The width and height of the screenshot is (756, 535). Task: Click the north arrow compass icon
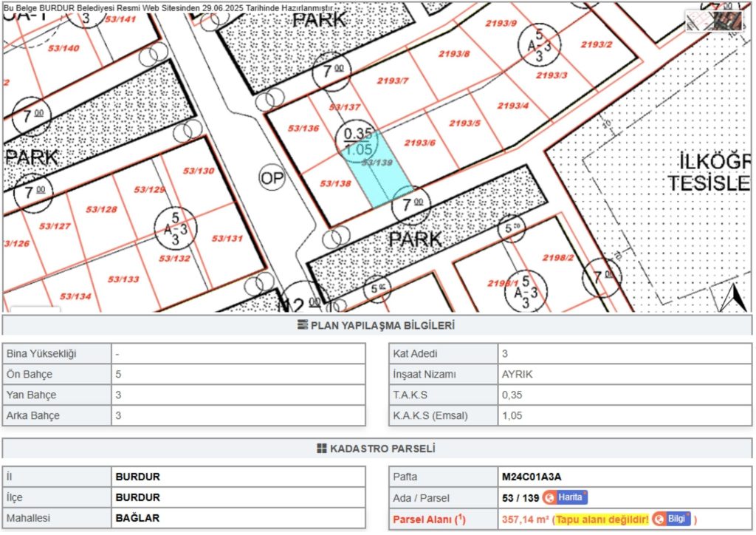(x=733, y=297)
